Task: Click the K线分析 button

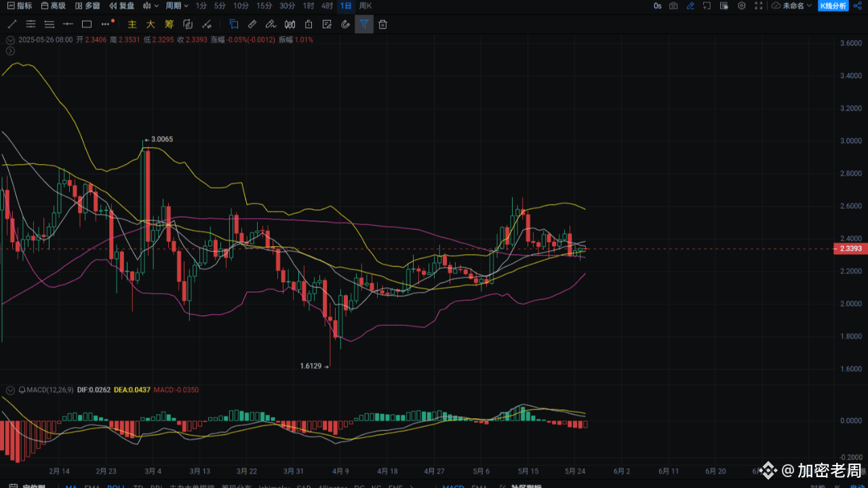Action: click(833, 5)
